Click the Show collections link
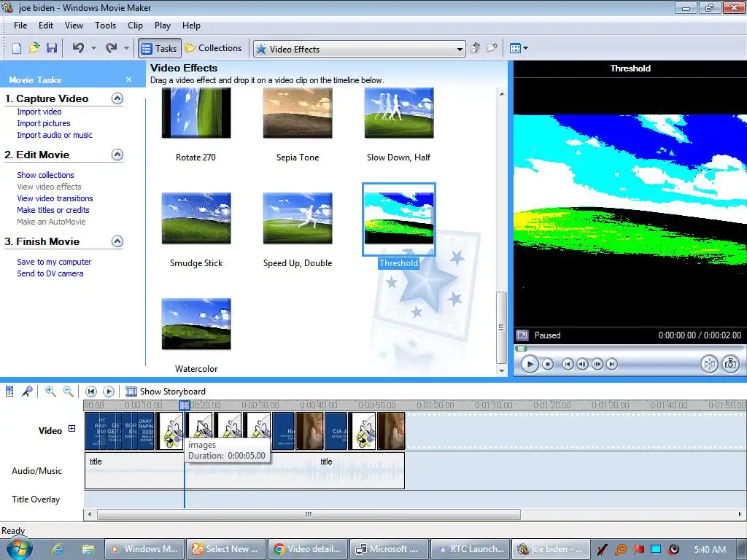 pos(45,175)
